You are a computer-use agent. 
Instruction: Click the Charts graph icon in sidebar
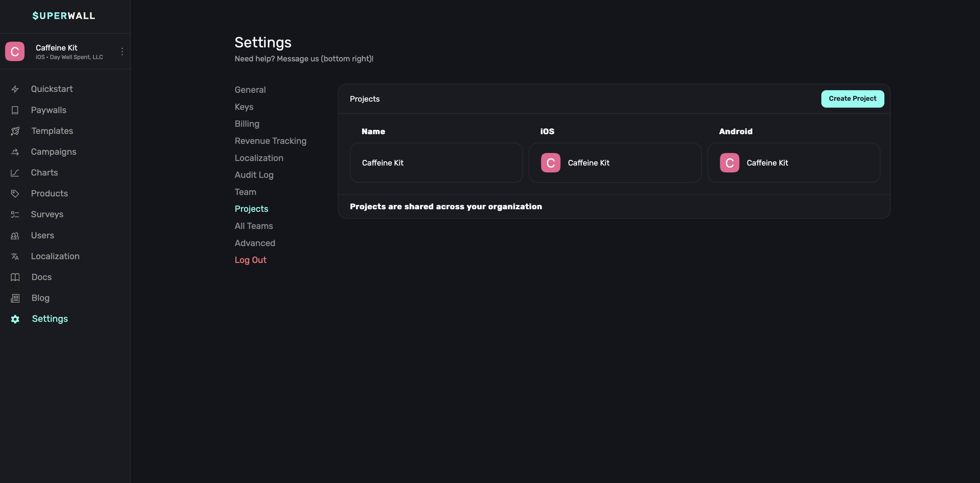(x=15, y=173)
